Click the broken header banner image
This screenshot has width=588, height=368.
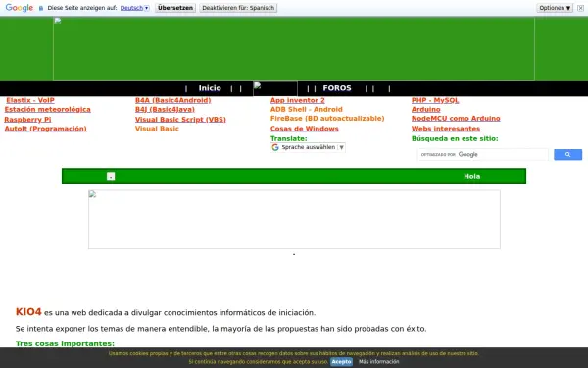[294, 49]
